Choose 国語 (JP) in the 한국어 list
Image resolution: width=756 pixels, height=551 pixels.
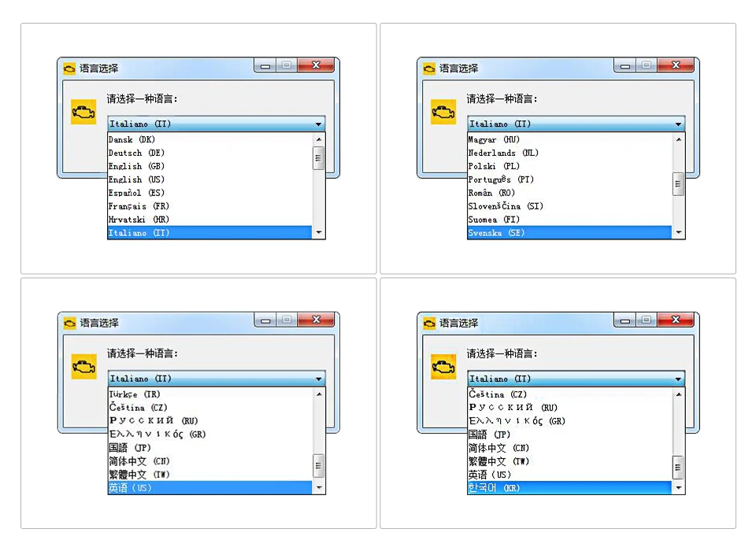(x=570, y=434)
